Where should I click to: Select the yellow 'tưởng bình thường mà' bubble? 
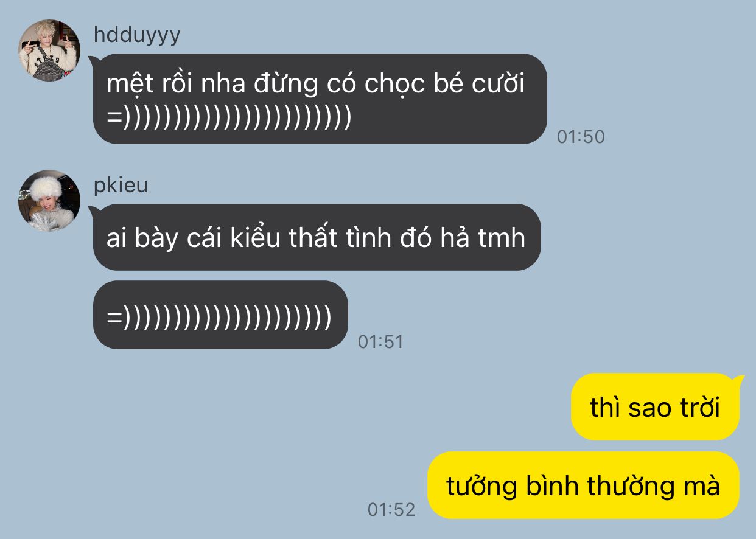[x=583, y=485]
